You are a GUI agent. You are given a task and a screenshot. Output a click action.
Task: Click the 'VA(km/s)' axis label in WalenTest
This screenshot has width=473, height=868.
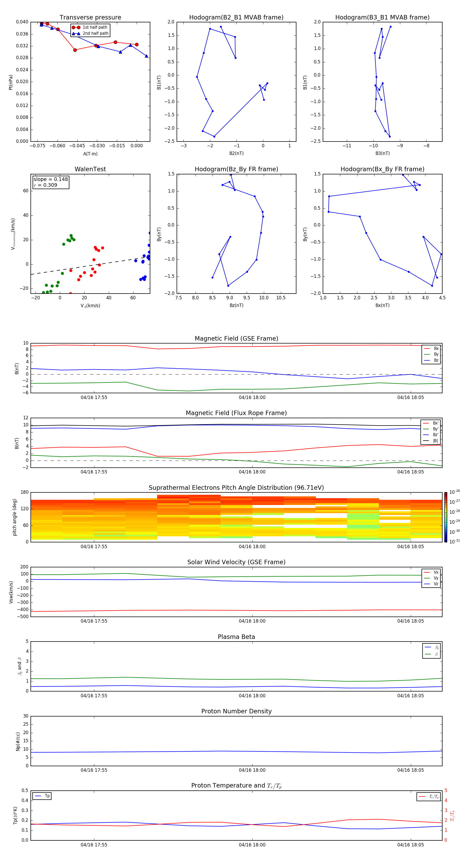point(90,306)
